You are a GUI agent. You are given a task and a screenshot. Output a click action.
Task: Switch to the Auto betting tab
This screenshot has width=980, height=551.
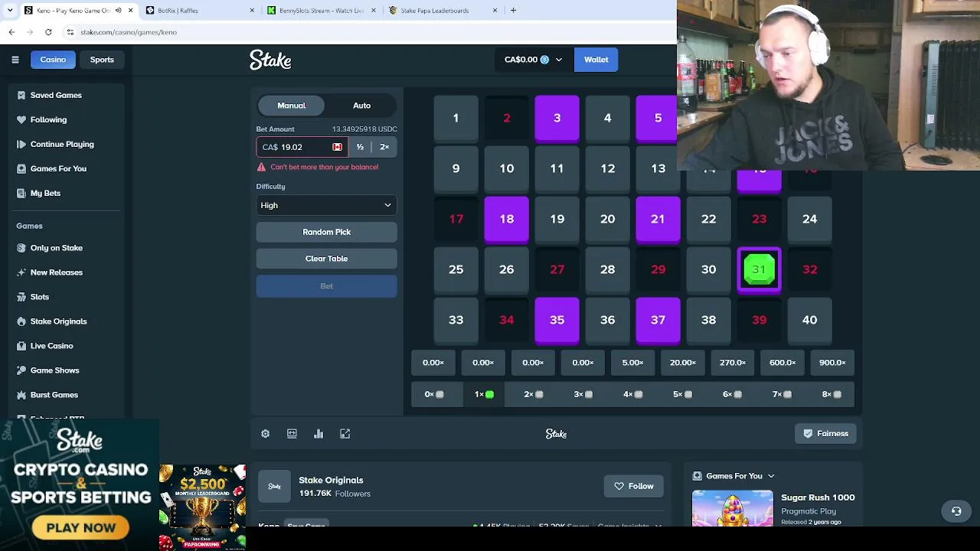point(361,106)
